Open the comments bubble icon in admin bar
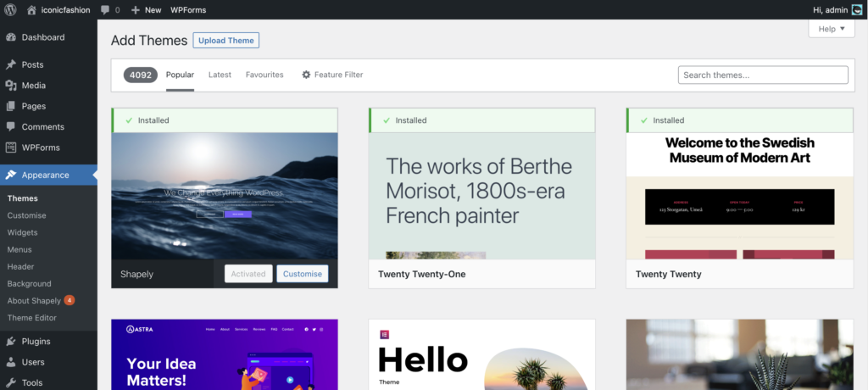This screenshot has width=868, height=390. coord(105,10)
